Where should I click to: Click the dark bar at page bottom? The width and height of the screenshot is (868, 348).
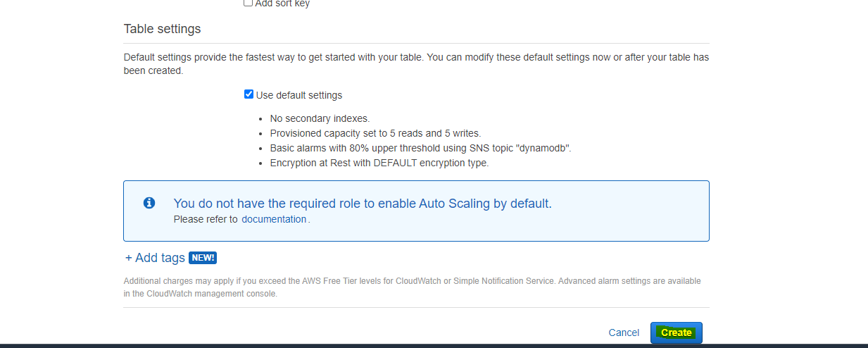(x=434, y=346)
